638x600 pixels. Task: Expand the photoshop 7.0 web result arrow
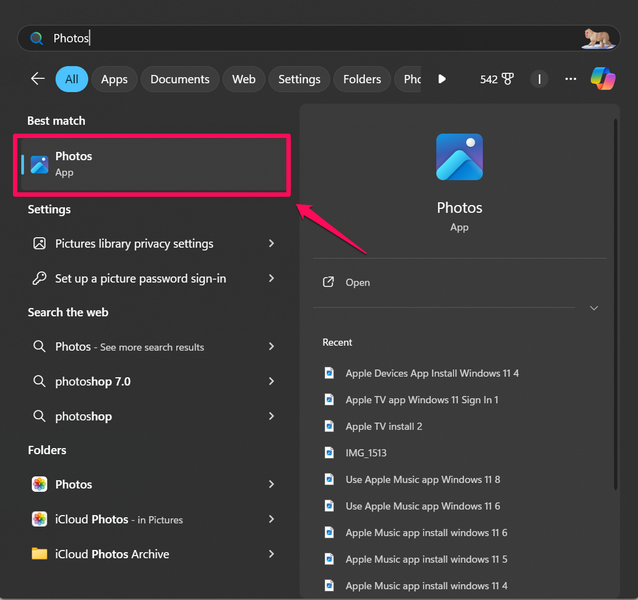tap(271, 381)
